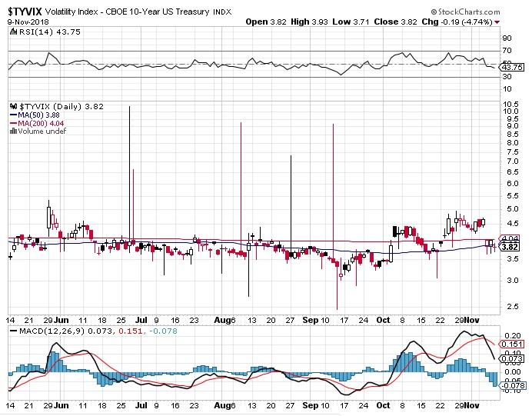Click the INDX exchange label
Image resolution: width=532 pixels, height=416 pixels.
point(222,12)
